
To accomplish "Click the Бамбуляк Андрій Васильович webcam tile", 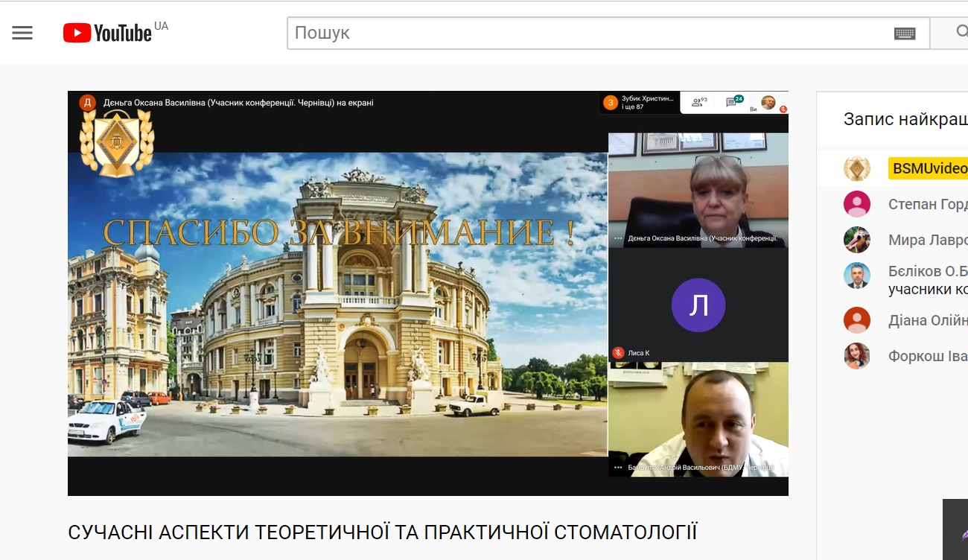I will (x=698, y=419).
